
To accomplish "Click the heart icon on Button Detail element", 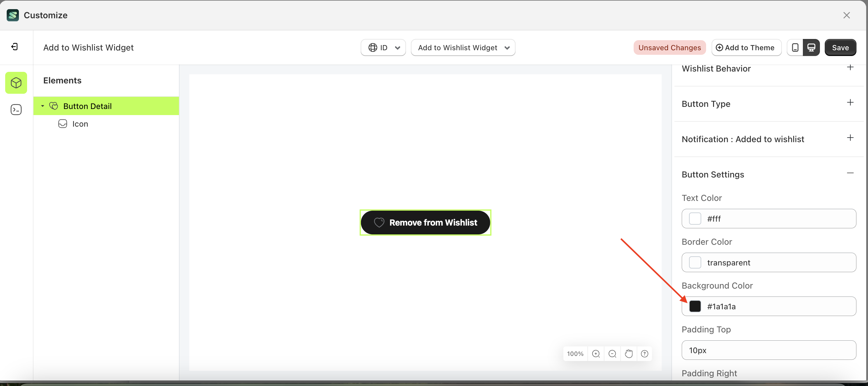I will click(54, 106).
